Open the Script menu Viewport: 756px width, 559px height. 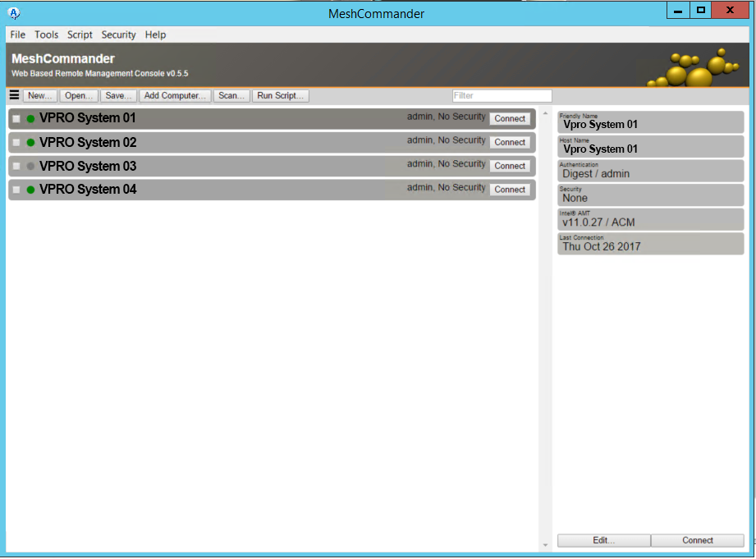coord(80,34)
